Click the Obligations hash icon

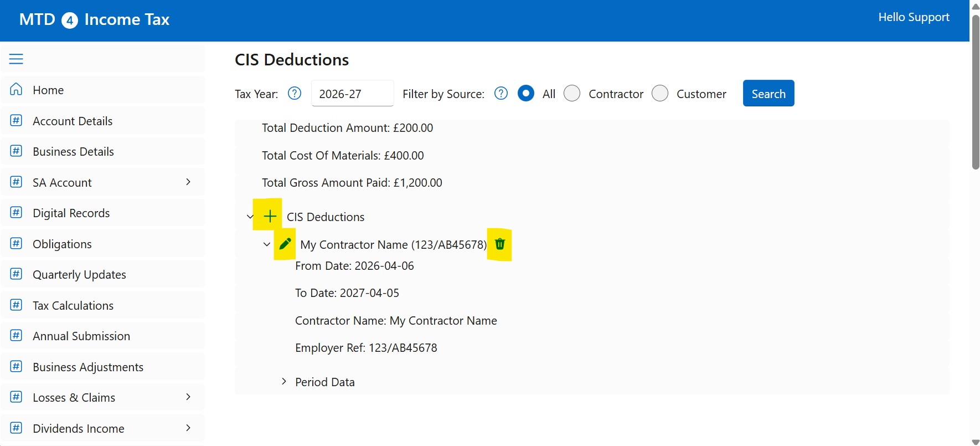coord(17,243)
